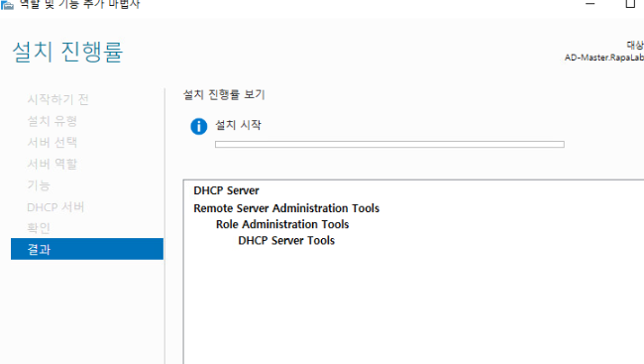Select the 서버 선택 wizard step
The width and height of the screenshot is (644, 364).
(53, 142)
